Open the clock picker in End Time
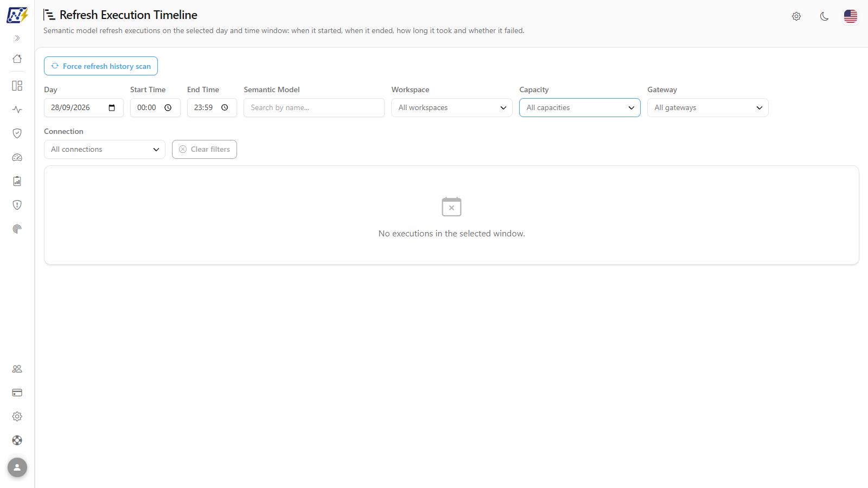This screenshot has width=868, height=488. click(225, 107)
